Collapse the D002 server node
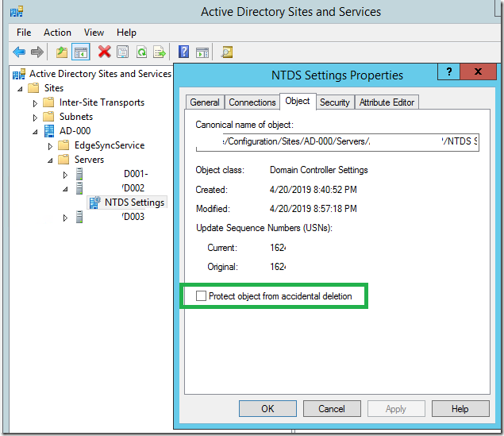 (65, 189)
